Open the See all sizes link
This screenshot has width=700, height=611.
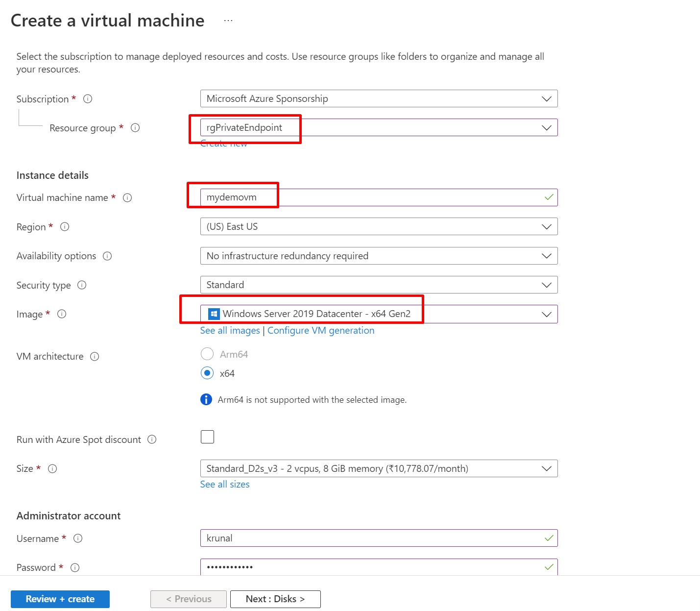[x=225, y=485]
